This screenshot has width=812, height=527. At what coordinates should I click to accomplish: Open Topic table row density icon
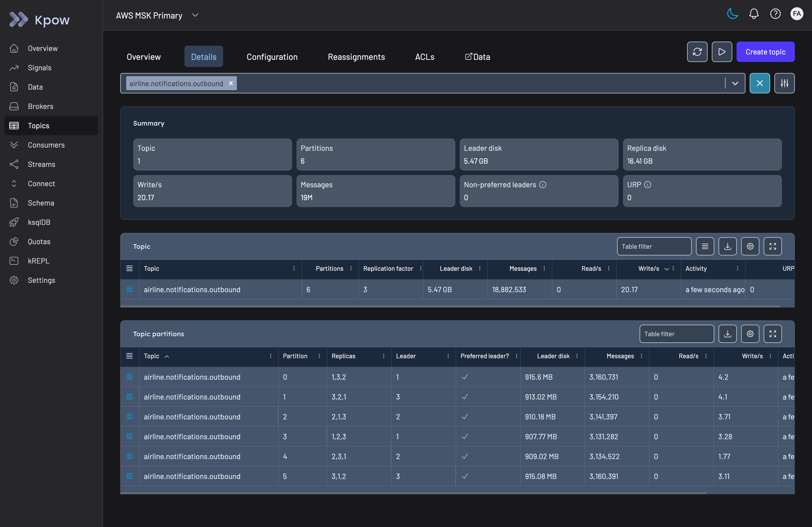[705, 246]
